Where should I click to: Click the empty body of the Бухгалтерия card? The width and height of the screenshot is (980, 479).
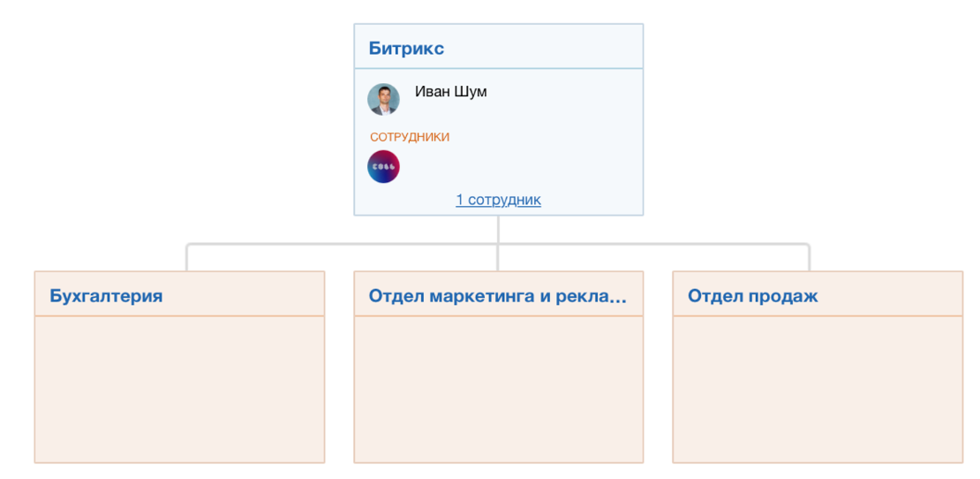[179, 389]
